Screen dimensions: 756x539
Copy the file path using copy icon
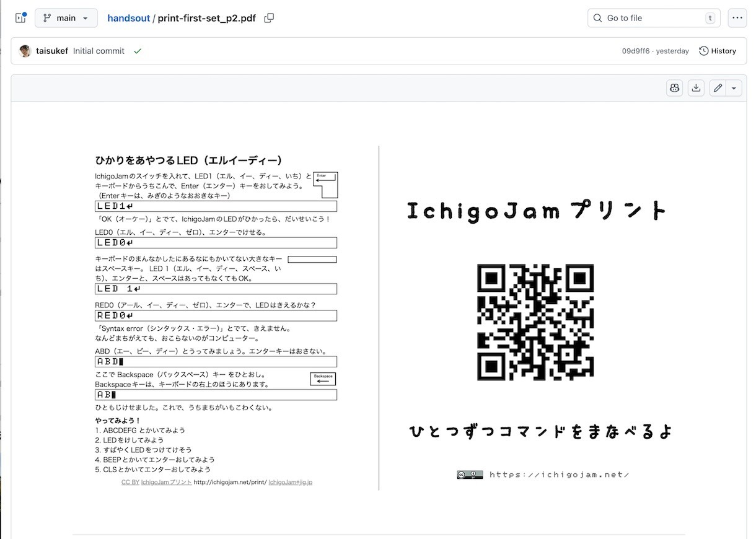[x=269, y=18]
